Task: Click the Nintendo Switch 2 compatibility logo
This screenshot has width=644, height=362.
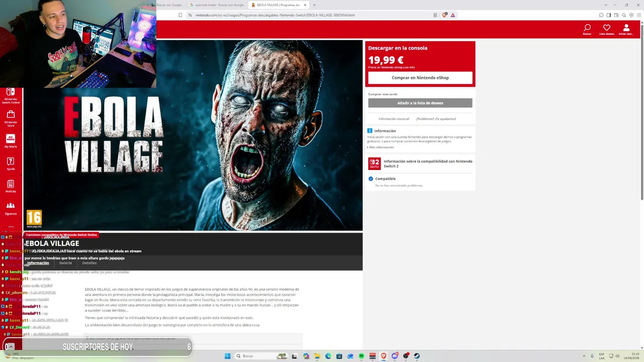Action: 374,163
